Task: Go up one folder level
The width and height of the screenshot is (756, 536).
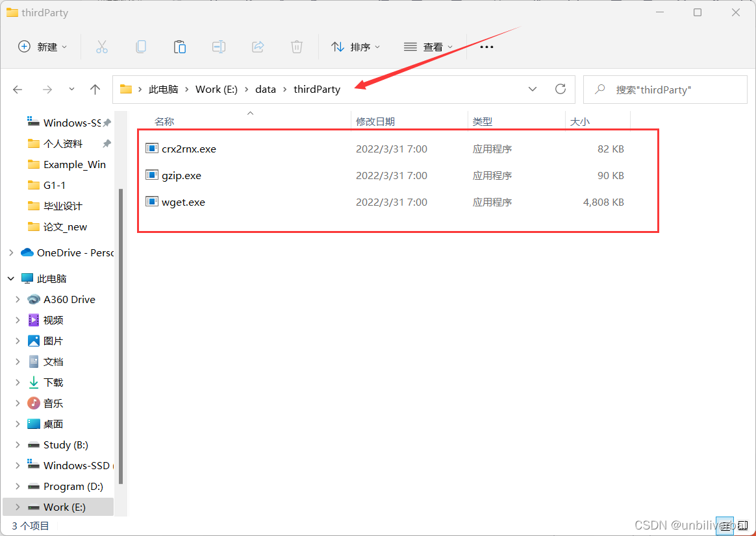Action: pos(95,90)
